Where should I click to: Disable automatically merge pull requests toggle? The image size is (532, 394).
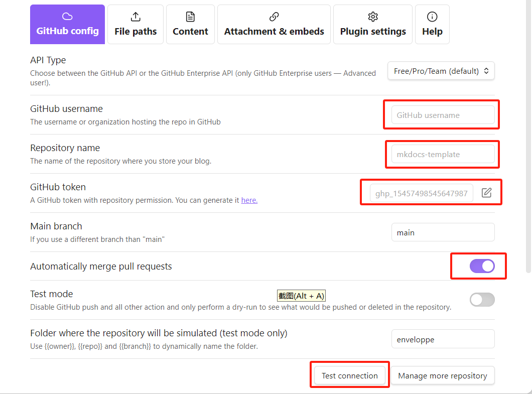(x=482, y=267)
